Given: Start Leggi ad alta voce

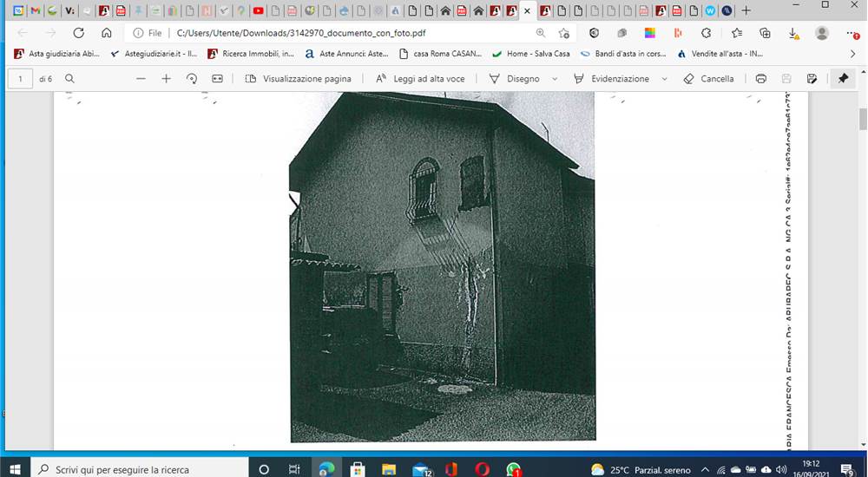Looking at the screenshot, I should tap(420, 79).
